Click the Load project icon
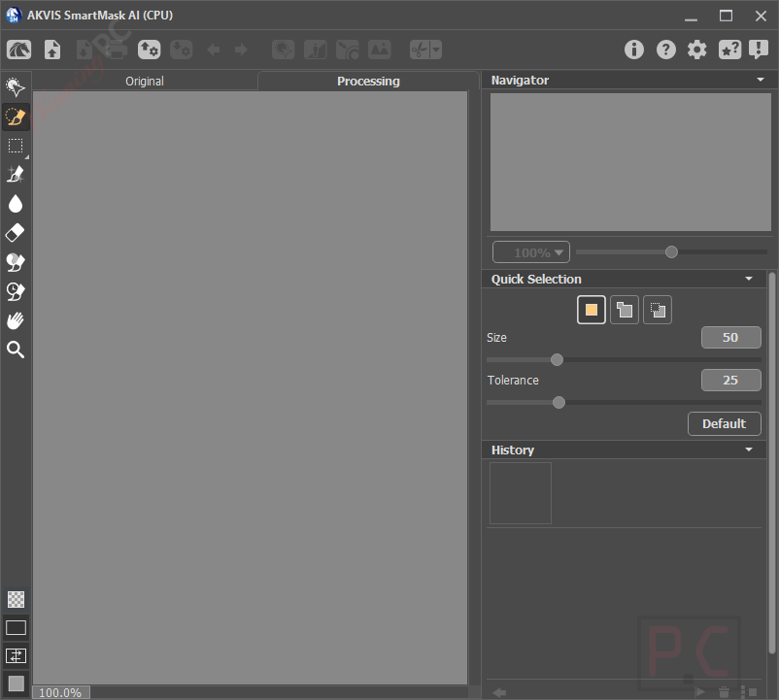Screen dimensions: 779x700 coord(149,50)
